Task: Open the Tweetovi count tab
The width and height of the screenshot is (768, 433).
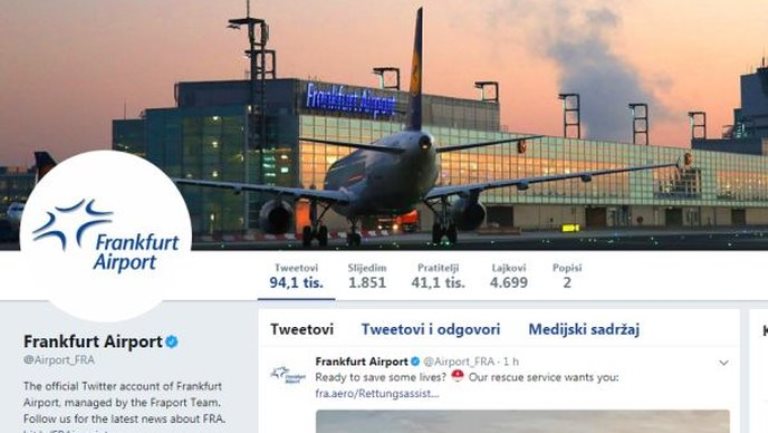Action: tap(296, 276)
